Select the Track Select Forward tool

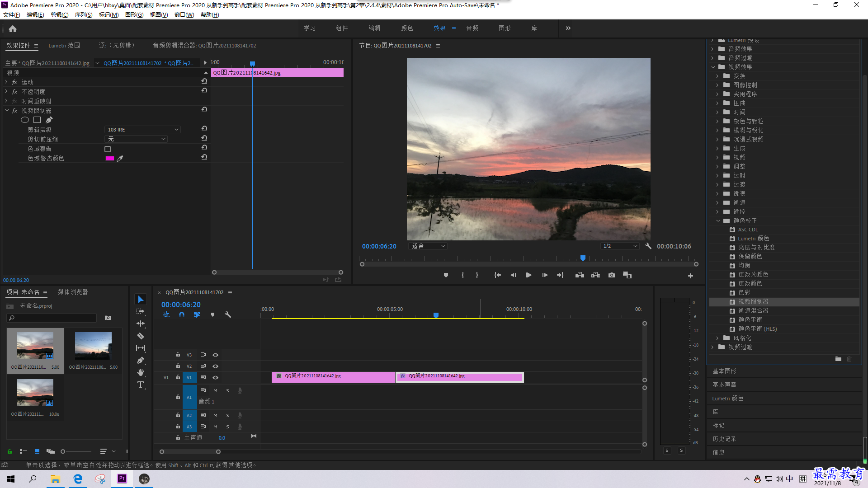click(x=141, y=311)
